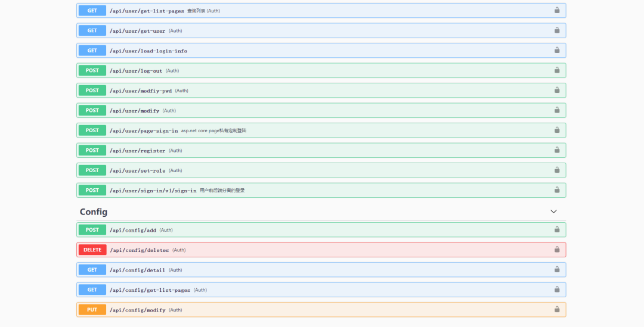Expand POST button for /api/config/add
The width and height of the screenshot is (644, 327).
pyautogui.click(x=92, y=230)
